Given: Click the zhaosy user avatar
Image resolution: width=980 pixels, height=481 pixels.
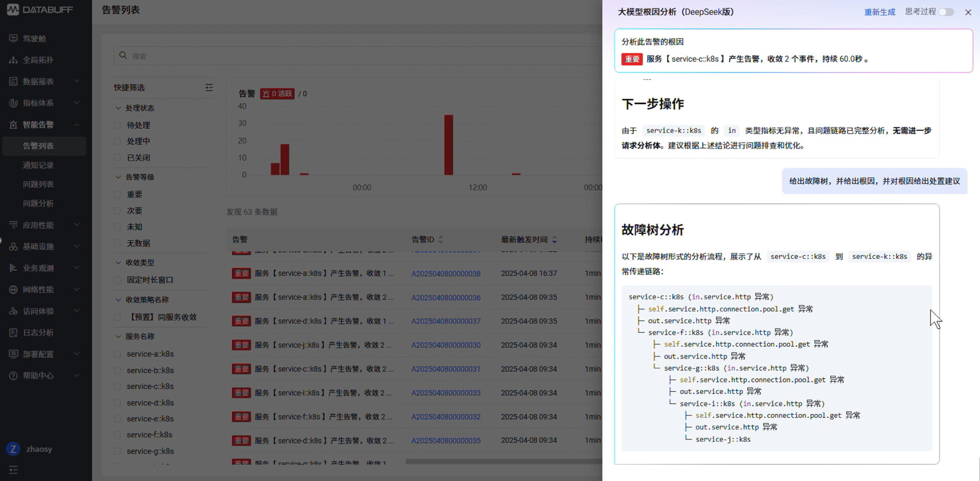Looking at the screenshot, I should 13,449.
